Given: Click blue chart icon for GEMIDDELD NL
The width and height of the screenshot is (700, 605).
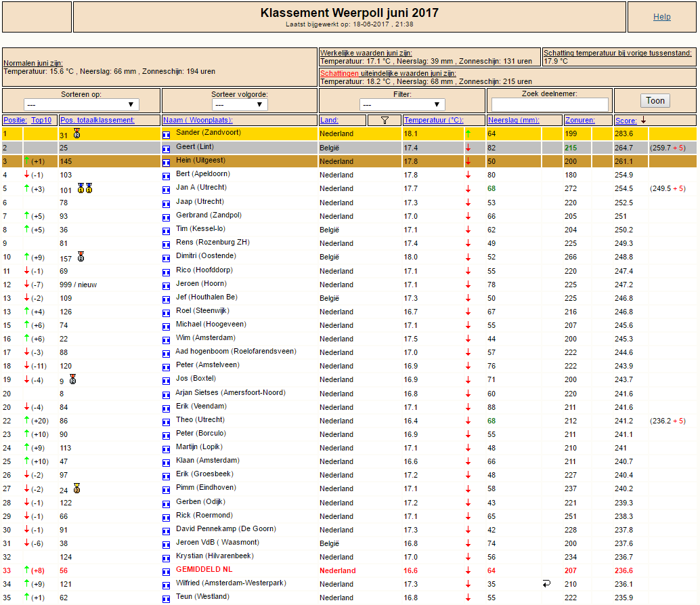Looking at the screenshot, I should pos(166,572).
